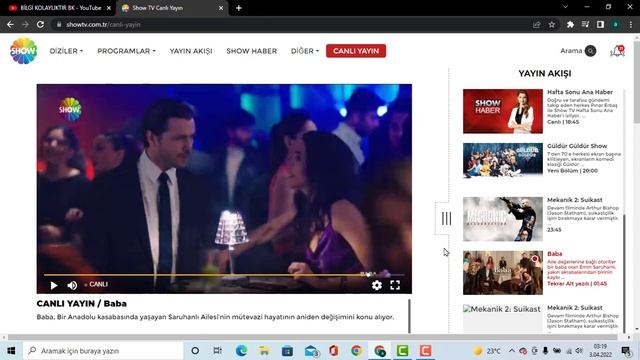Open Windows action center notifications
640x360 pixels.
[626, 351]
